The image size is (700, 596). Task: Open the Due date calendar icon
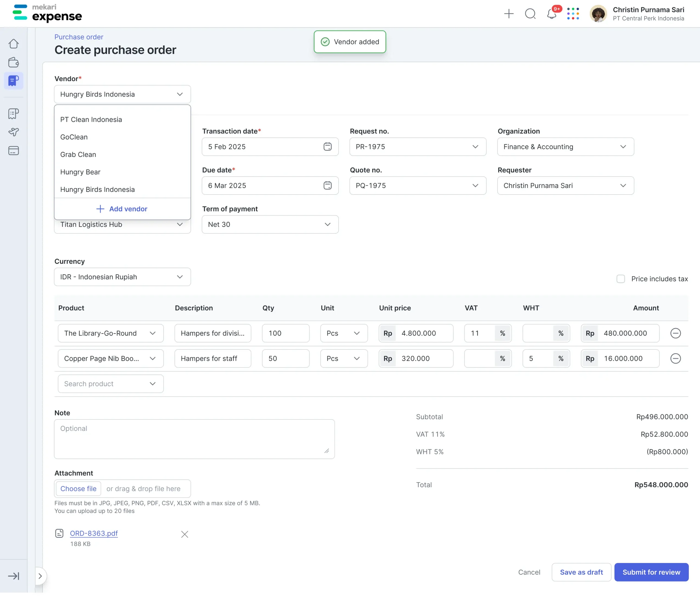[x=328, y=185]
